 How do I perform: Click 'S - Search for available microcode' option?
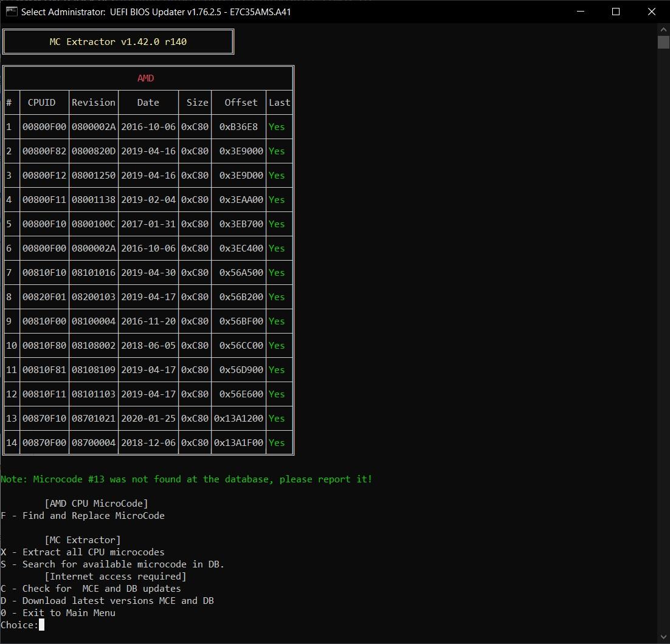tap(112, 564)
